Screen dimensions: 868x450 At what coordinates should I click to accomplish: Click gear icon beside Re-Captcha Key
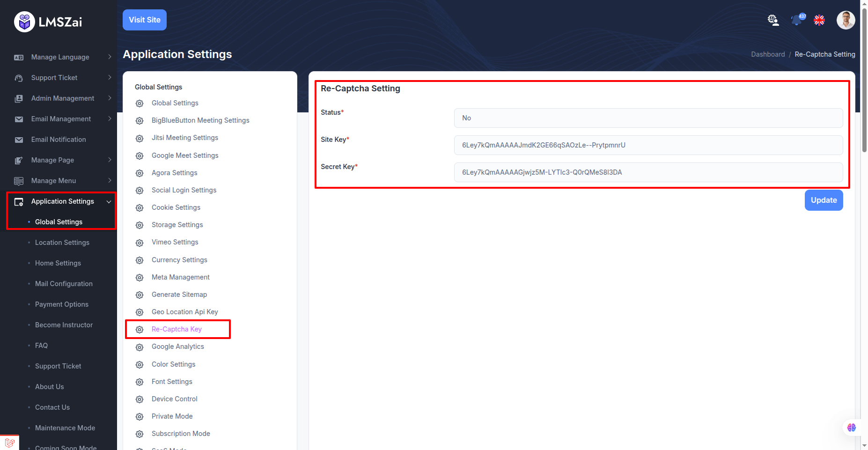click(x=140, y=330)
